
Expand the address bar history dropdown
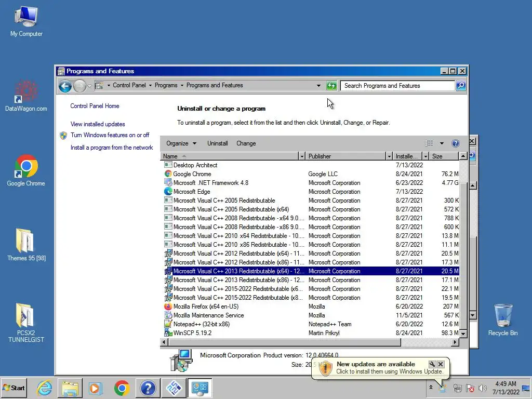(x=318, y=86)
